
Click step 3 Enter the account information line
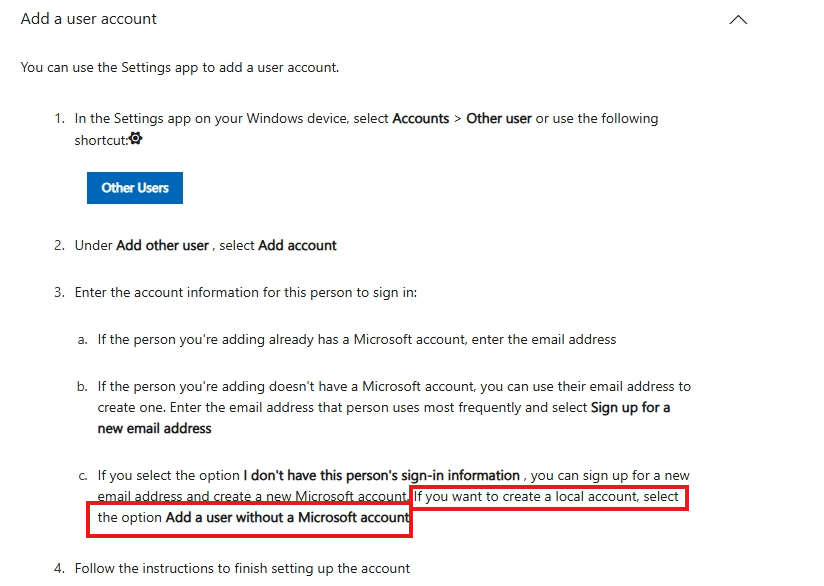pyautogui.click(x=245, y=293)
